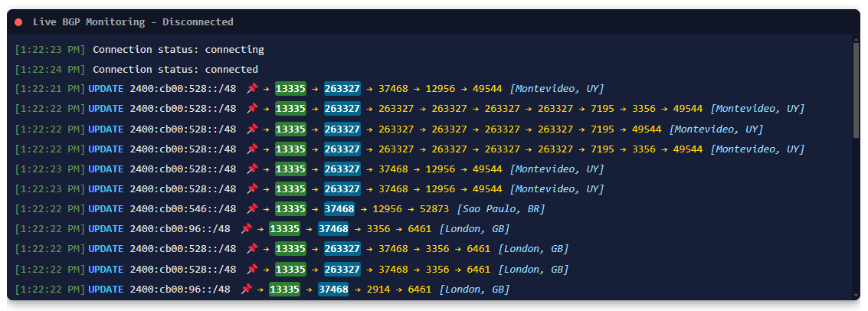The height and width of the screenshot is (311, 868).
Task: Click 49544 in the 1:22:21 PM row
Action: 488,89
